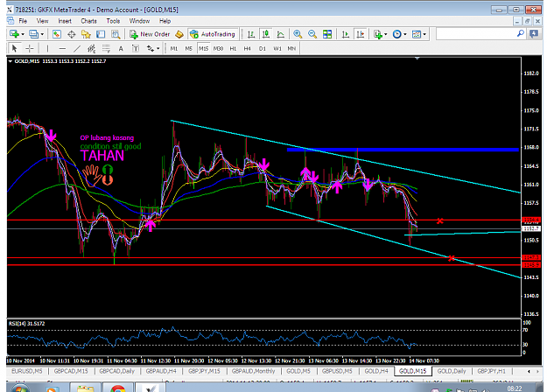Click inside the toolbar search field

476,34
